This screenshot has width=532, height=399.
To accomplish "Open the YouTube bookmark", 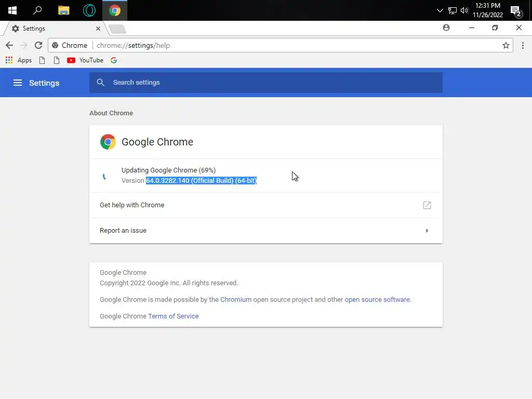I will point(85,60).
